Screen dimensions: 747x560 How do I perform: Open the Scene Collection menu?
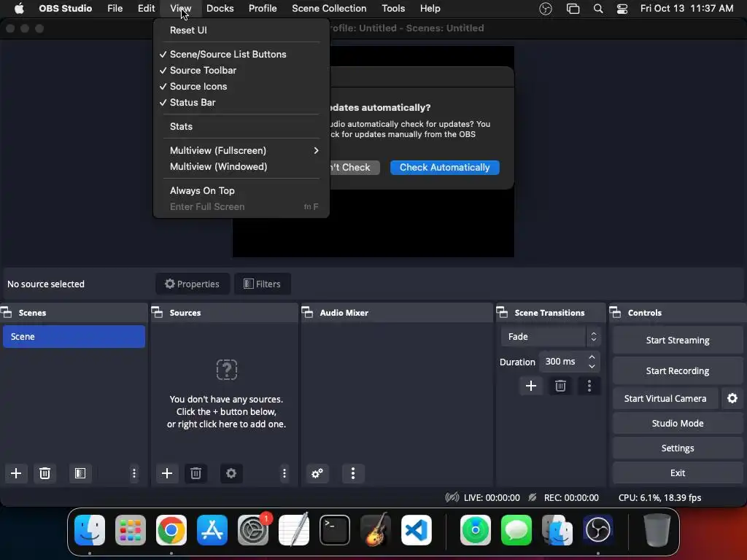click(329, 9)
